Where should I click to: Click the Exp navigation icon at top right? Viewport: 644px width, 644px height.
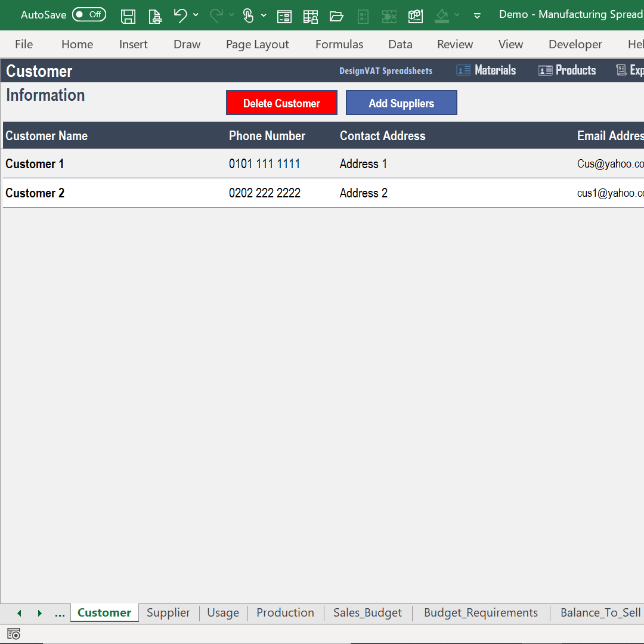620,70
